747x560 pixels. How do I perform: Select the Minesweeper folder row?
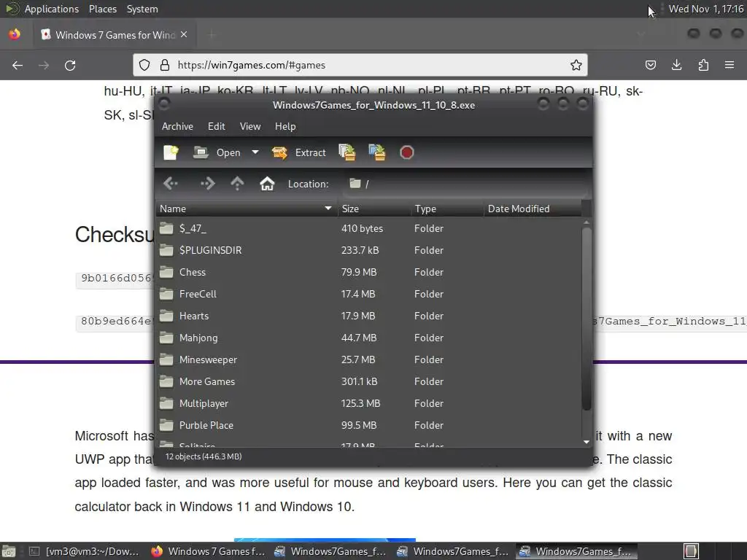(368, 360)
